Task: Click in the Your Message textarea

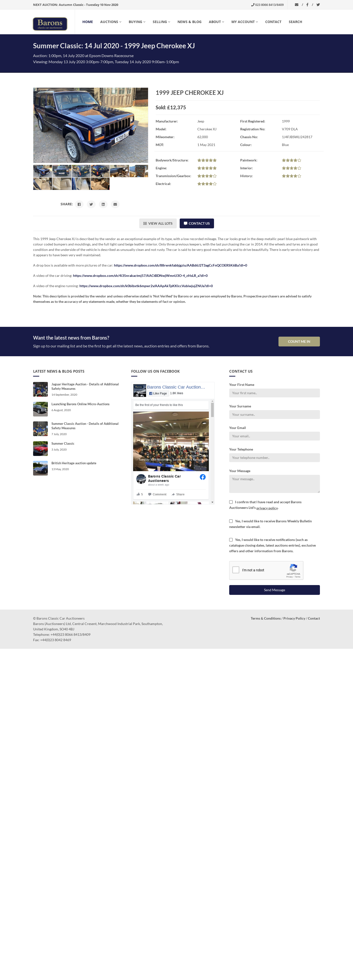Action: pyautogui.click(x=274, y=484)
